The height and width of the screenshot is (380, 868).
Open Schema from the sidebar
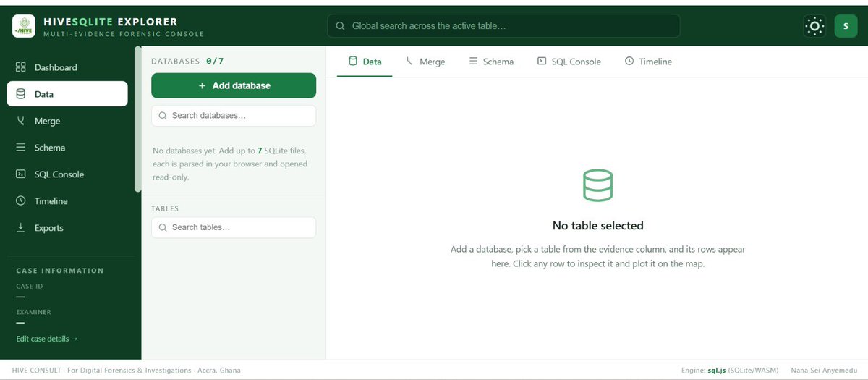pyautogui.click(x=67, y=148)
